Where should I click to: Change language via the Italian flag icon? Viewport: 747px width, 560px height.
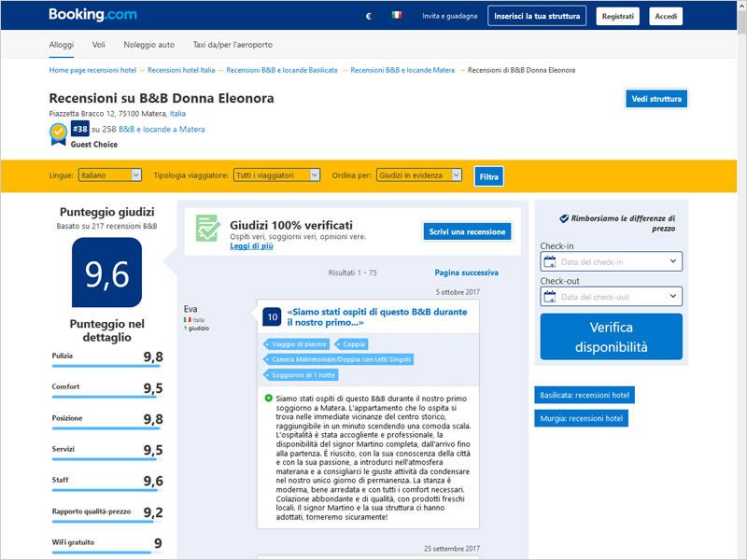[x=396, y=15]
